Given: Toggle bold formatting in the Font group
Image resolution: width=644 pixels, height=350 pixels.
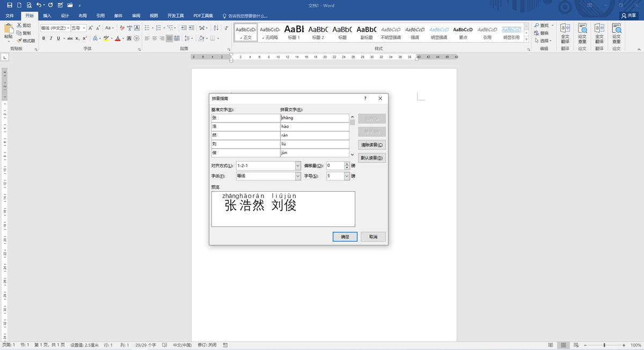Looking at the screenshot, I should [x=43, y=38].
